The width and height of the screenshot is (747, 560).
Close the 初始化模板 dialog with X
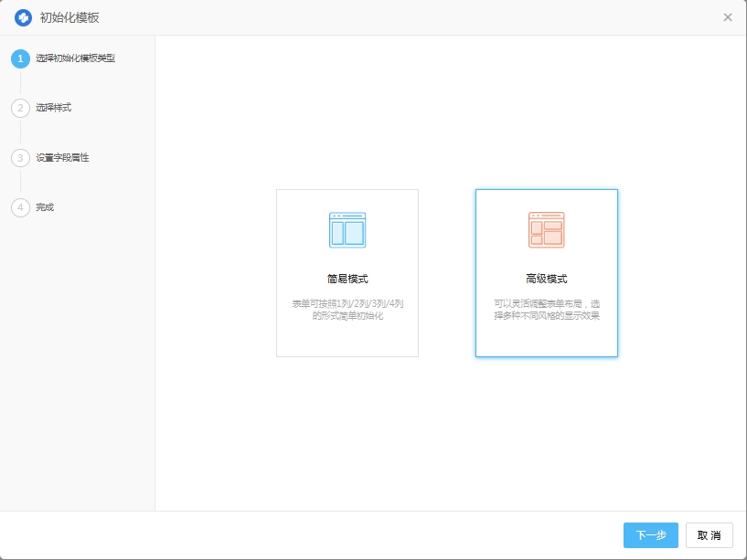click(x=728, y=17)
